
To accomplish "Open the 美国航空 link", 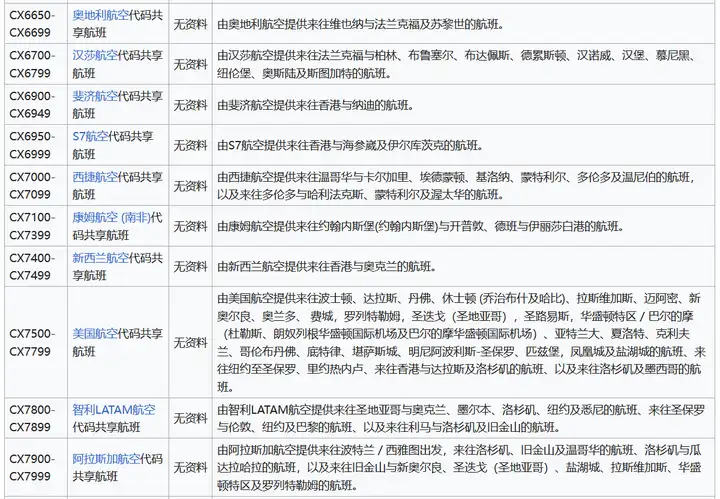I will (x=95, y=334).
